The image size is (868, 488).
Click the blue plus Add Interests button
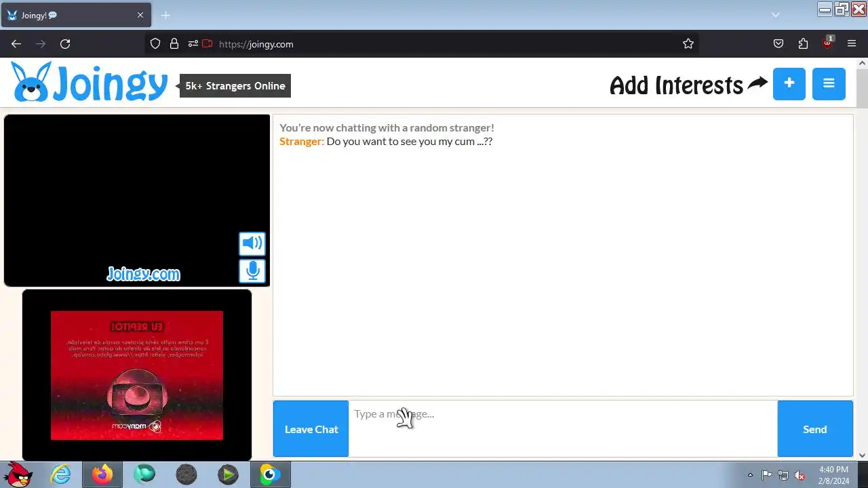pyautogui.click(x=789, y=83)
